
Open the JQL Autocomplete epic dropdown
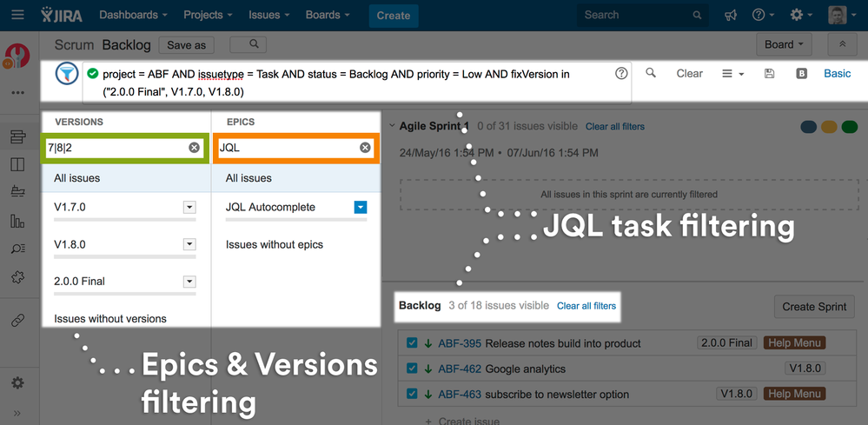(x=361, y=208)
